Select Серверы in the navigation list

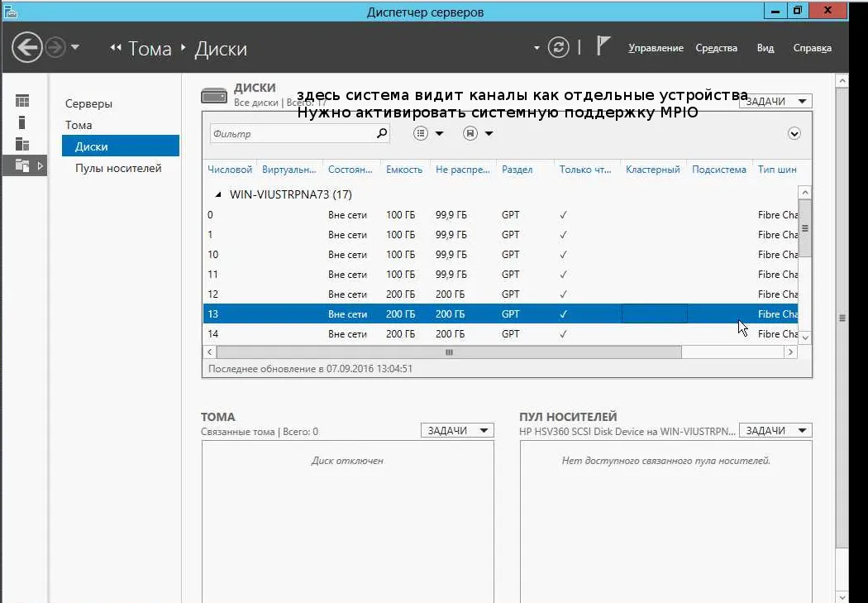tap(88, 103)
